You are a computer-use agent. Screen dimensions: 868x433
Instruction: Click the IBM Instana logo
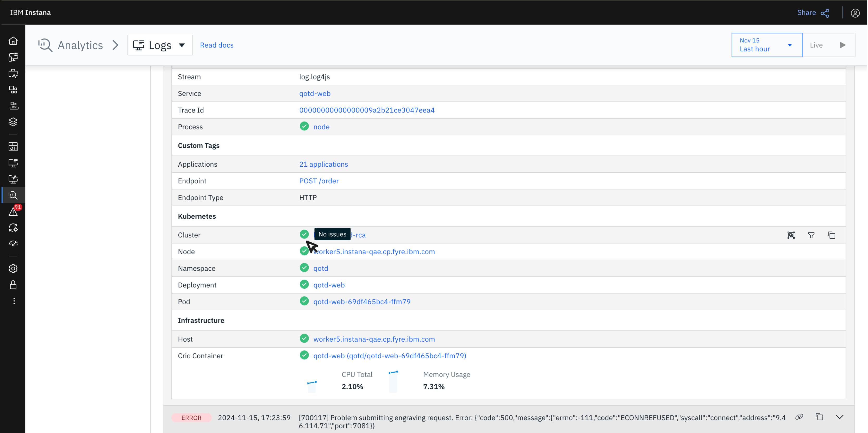pos(30,12)
